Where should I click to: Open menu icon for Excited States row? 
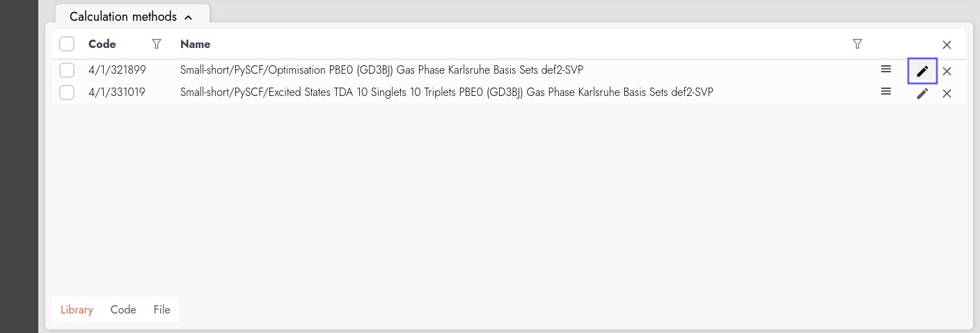pos(886,91)
